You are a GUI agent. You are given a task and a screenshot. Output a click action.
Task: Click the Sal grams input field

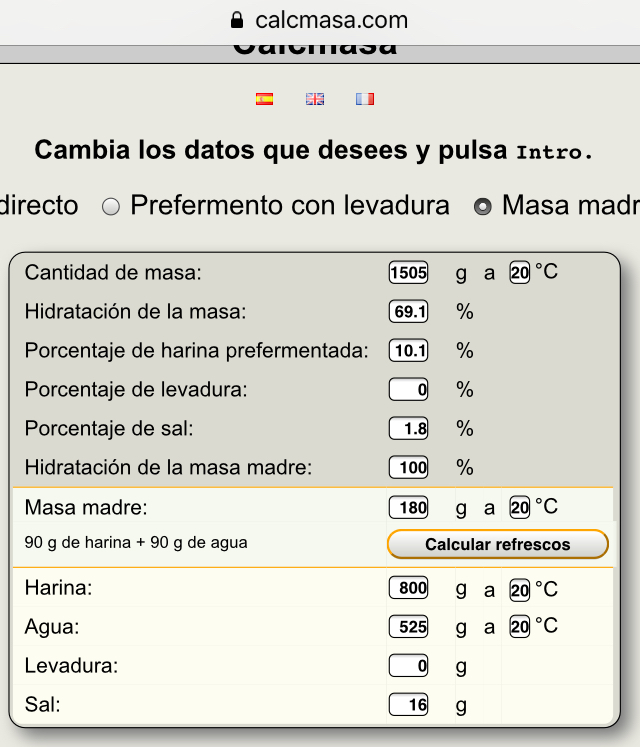408,705
